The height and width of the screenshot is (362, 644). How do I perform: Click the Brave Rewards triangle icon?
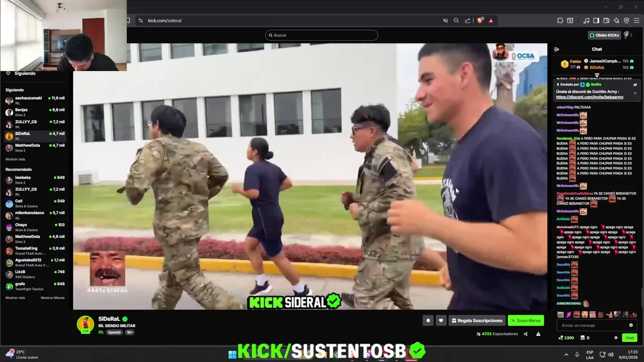pos(491,21)
